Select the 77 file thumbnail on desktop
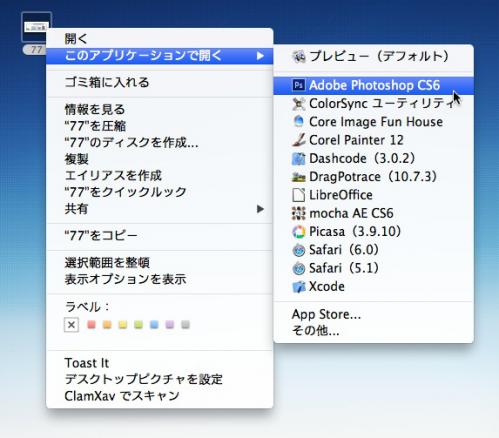Screen dimensions: 499x438 pyautogui.click(x=36, y=27)
